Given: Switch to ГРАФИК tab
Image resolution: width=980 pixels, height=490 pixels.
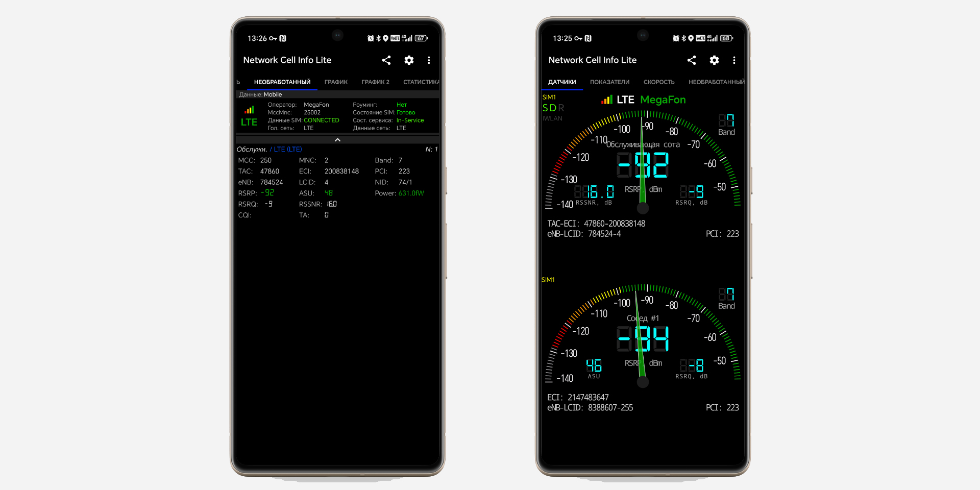Looking at the screenshot, I should [x=336, y=82].
